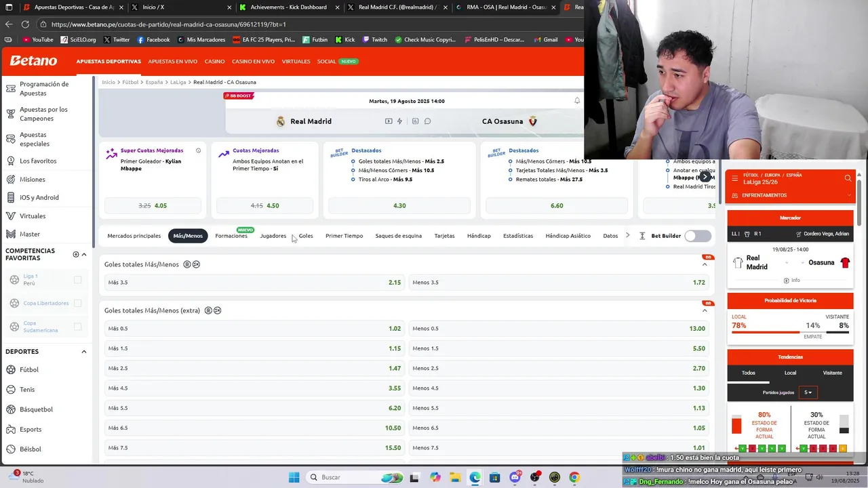The image size is (868, 488).
Task: Open Misiones in sidebar
Action: [x=32, y=179]
